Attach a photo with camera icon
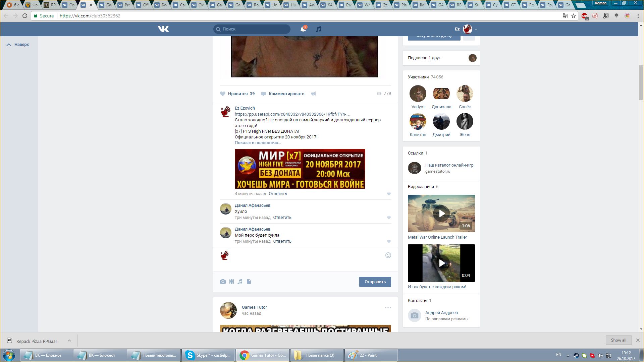Image resolution: width=644 pixels, height=362 pixels. click(223, 282)
